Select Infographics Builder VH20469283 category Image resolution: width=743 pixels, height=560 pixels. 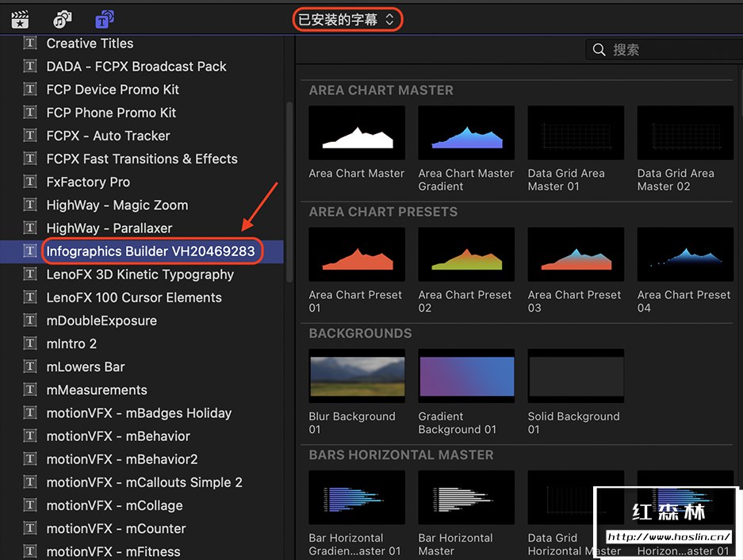click(x=151, y=251)
